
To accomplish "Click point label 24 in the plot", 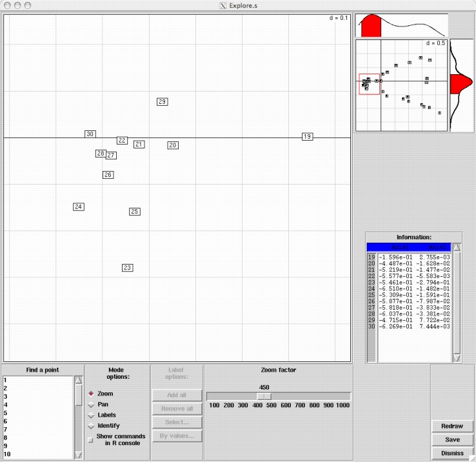I will (79, 207).
